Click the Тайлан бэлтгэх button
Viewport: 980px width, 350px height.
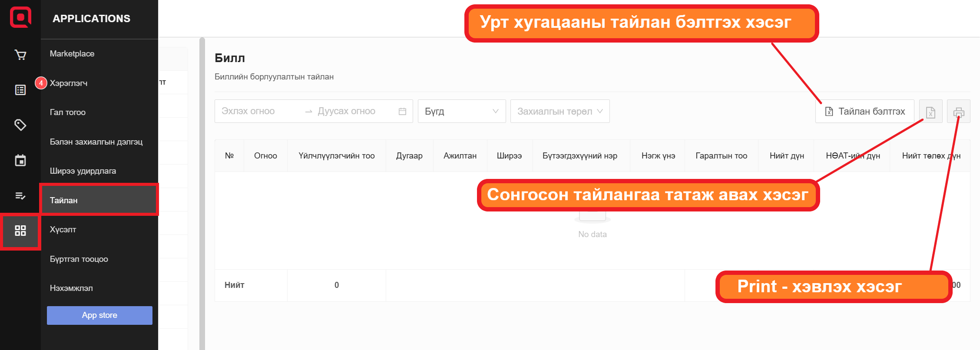point(864,112)
